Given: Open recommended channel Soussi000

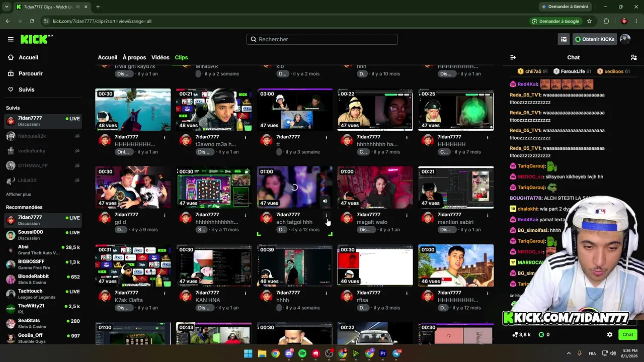Looking at the screenshot, I should (x=43, y=235).
